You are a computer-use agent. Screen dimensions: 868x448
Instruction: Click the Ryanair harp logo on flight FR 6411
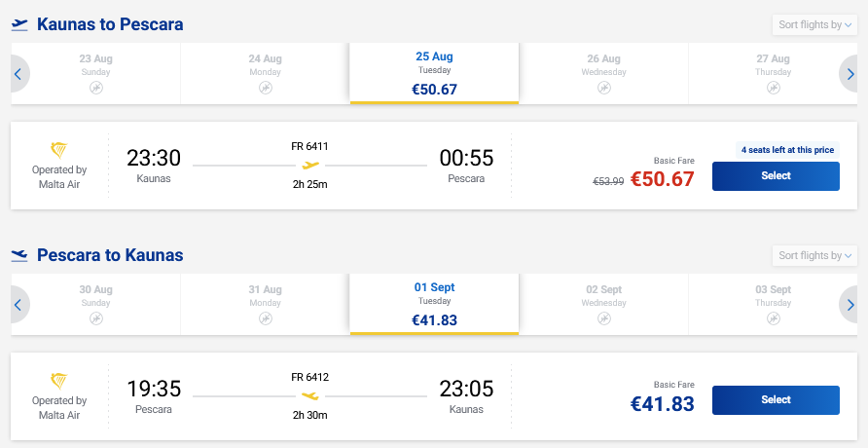(x=59, y=150)
